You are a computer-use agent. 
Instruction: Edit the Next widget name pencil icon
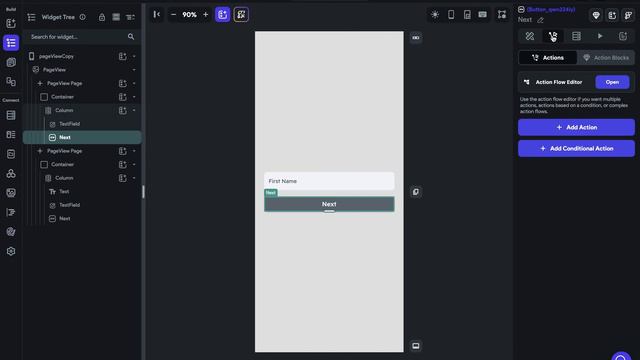pyautogui.click(x=540, y=20)
